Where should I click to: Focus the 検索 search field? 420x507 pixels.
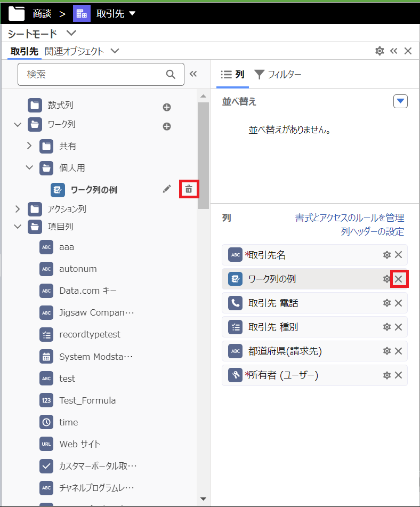(x=101, y=74)
